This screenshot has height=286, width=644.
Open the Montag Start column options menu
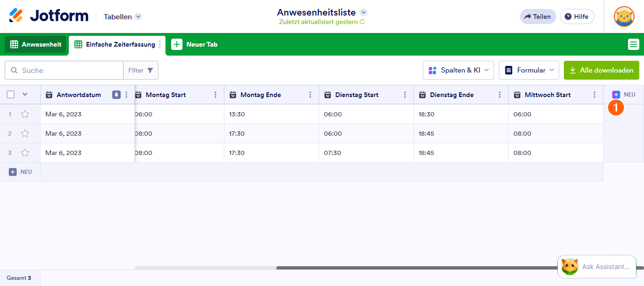point(215,95)
